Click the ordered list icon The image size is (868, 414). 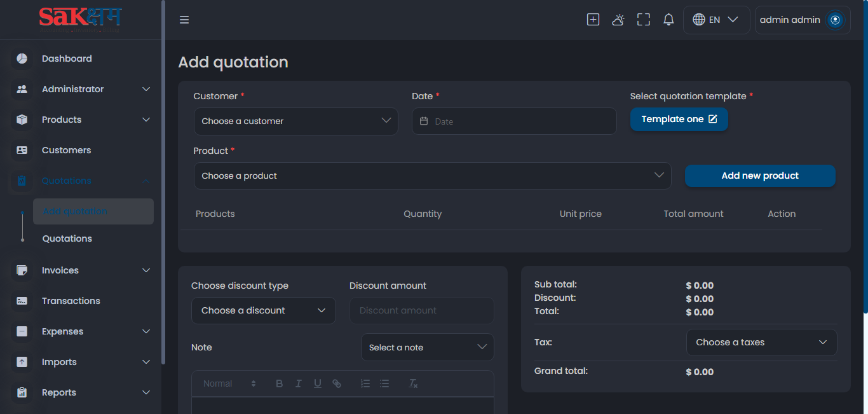[365, 383]
